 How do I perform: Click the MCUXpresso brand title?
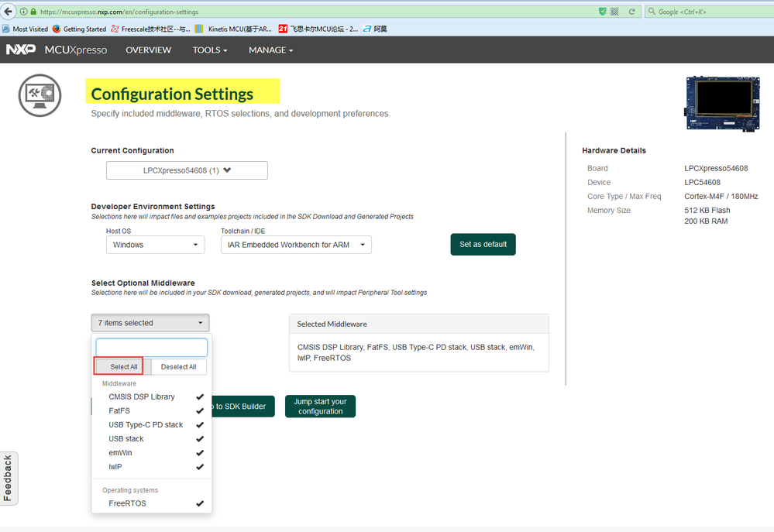[75, 50]
